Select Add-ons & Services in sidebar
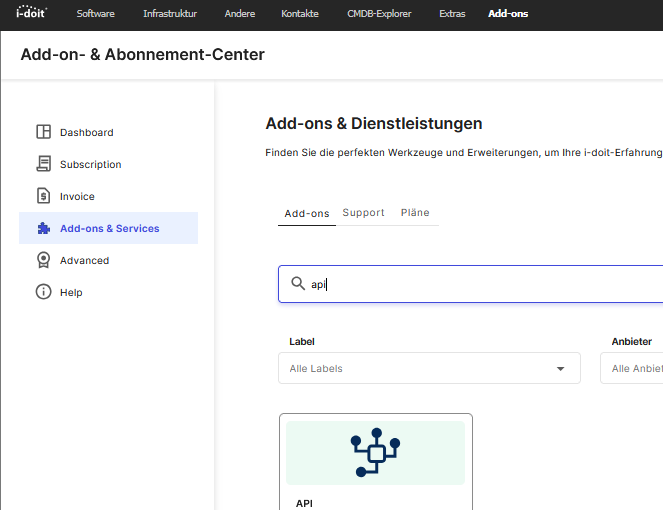 108,228
